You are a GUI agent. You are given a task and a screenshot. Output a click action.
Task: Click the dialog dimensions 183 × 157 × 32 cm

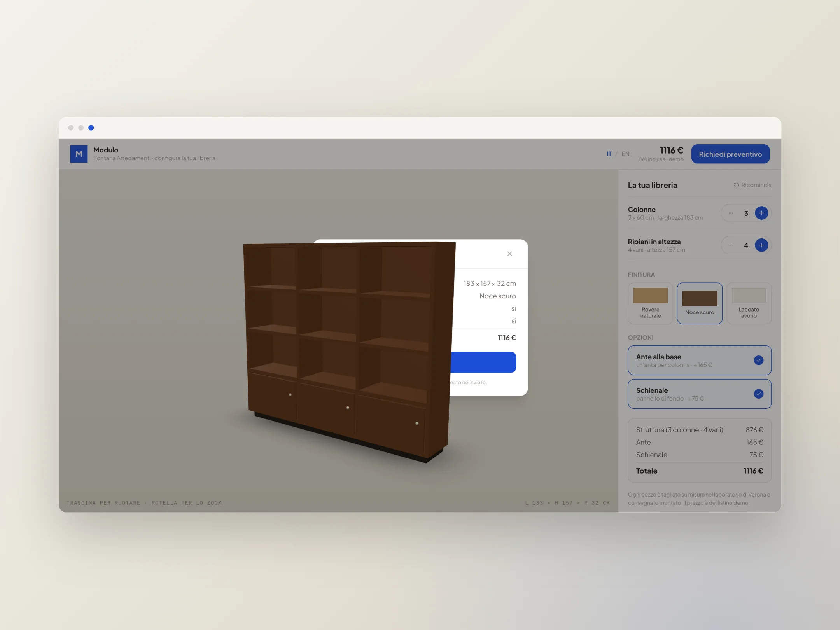pyautogui.click(x=490, y=283)
